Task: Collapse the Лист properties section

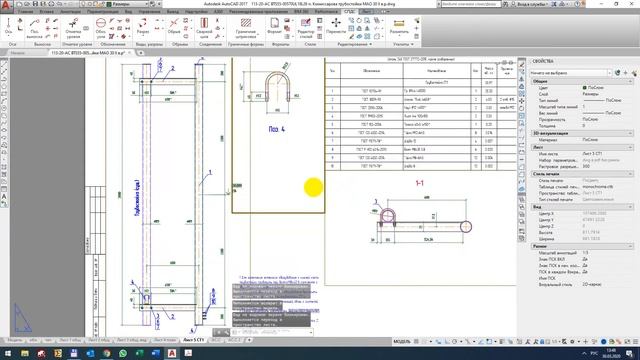Action: (x=630, y=147)
